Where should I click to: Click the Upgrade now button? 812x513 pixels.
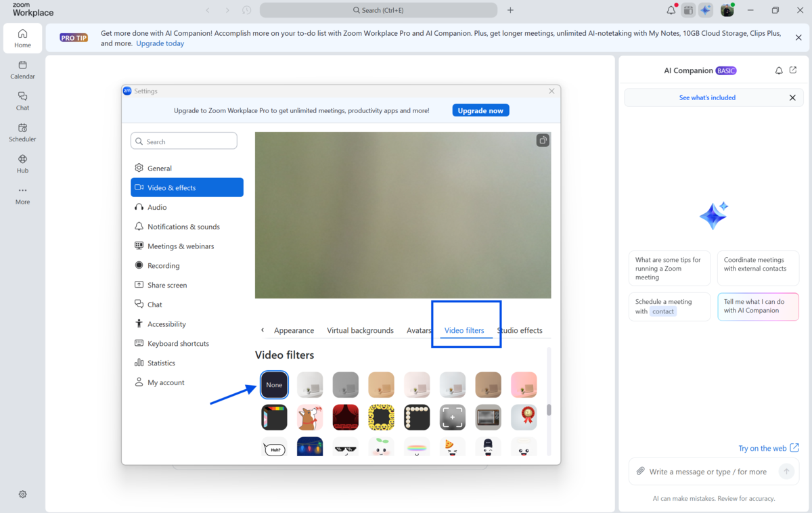[480, 110]
